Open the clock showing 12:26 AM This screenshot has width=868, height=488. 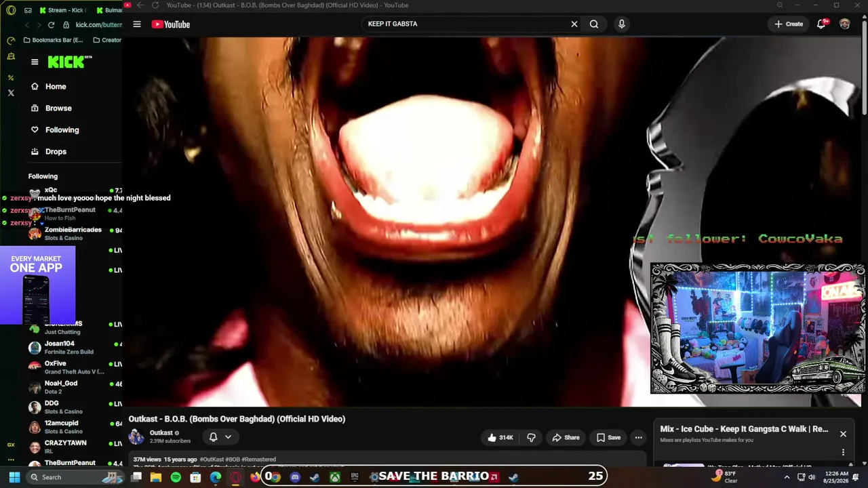(x=837, y=477)
